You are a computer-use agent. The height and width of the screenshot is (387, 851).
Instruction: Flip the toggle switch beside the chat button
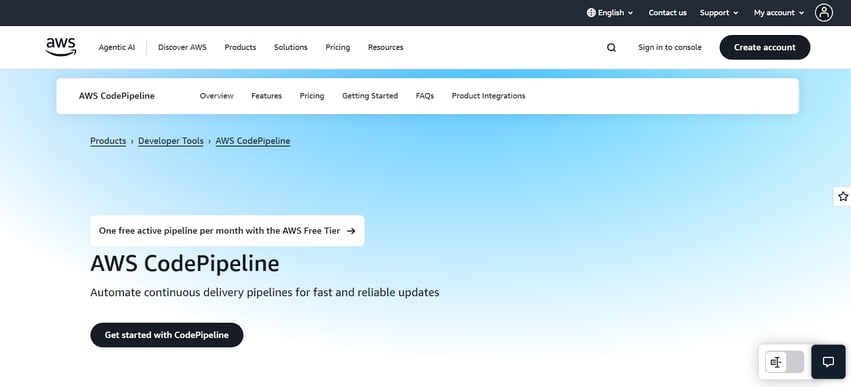point(784,362)
